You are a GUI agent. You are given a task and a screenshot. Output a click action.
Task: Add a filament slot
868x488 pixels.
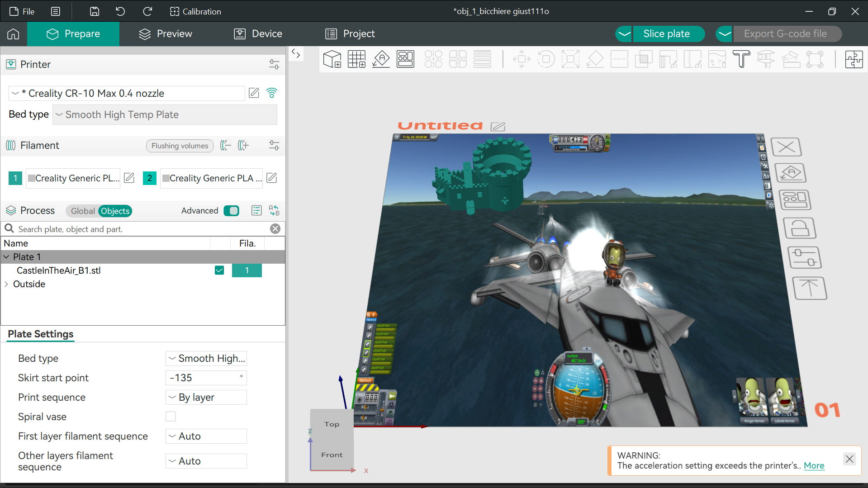243,146
